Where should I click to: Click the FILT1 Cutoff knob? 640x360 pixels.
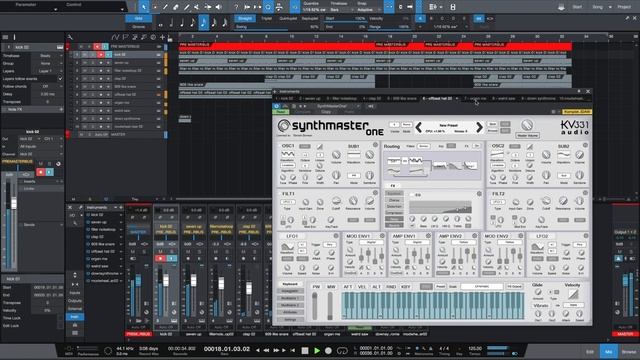tap(336, 201)
